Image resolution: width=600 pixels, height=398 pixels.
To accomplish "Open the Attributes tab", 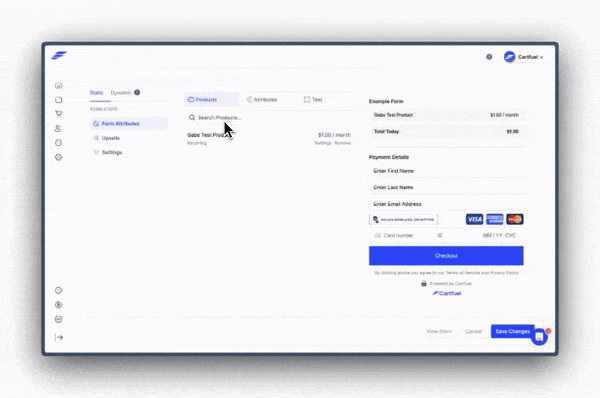I will [x=262, y=100].
